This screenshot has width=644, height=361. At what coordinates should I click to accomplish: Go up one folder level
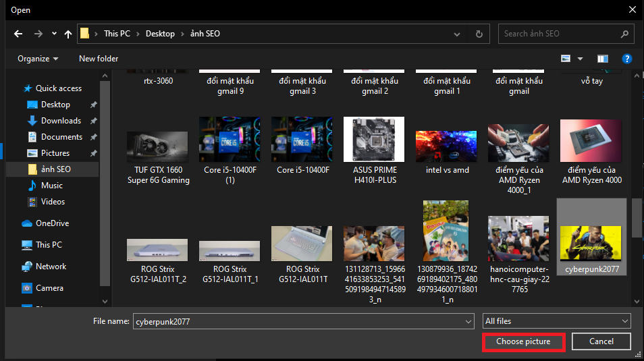(68, 34)
